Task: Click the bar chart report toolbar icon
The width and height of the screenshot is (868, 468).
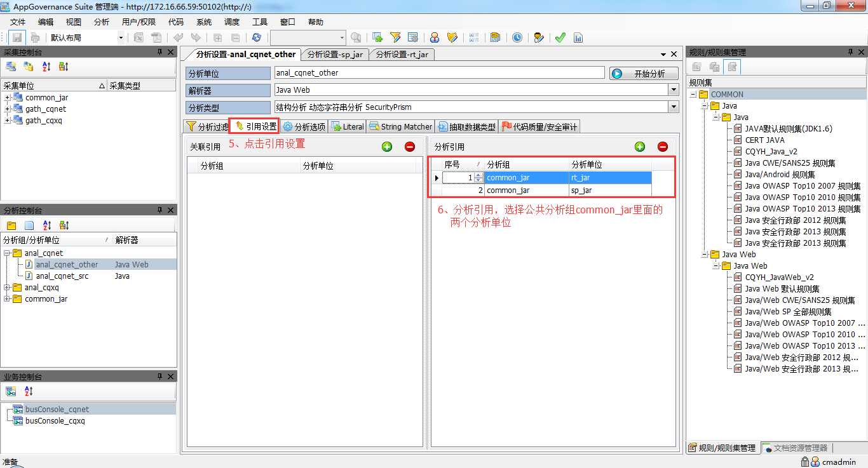Action: [x=578, y=37]
